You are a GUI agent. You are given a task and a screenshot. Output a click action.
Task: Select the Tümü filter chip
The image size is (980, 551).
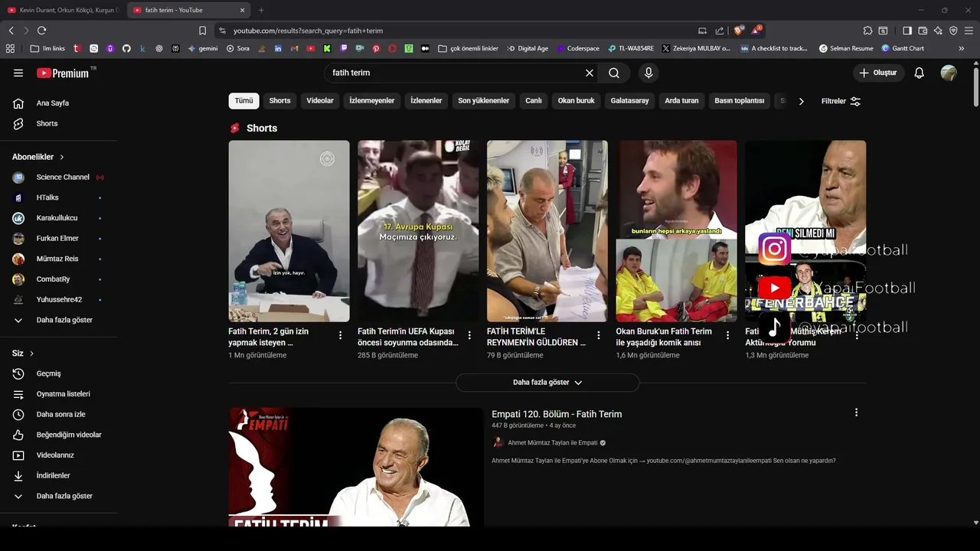point(243,100)
